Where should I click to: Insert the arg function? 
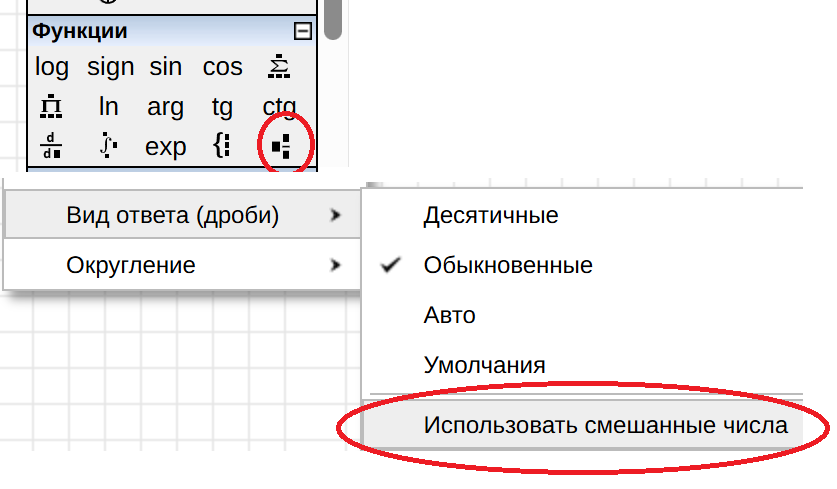point(166,107)
